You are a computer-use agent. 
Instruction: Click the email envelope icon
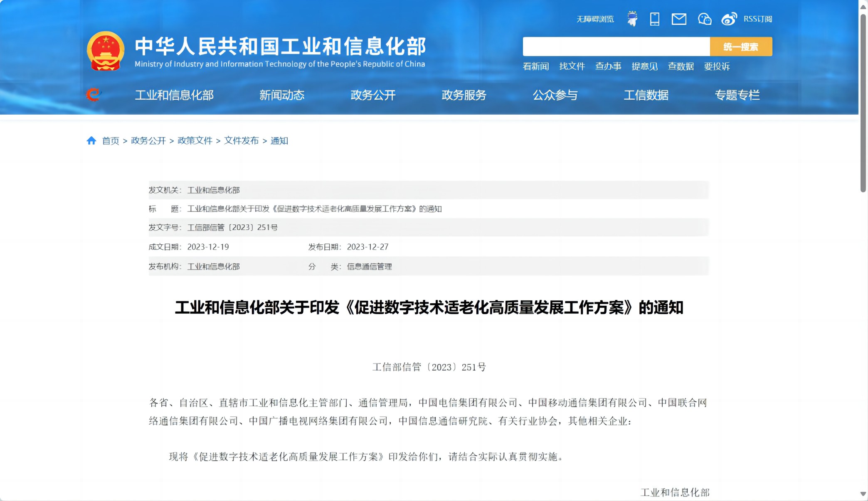coord(679,19)
